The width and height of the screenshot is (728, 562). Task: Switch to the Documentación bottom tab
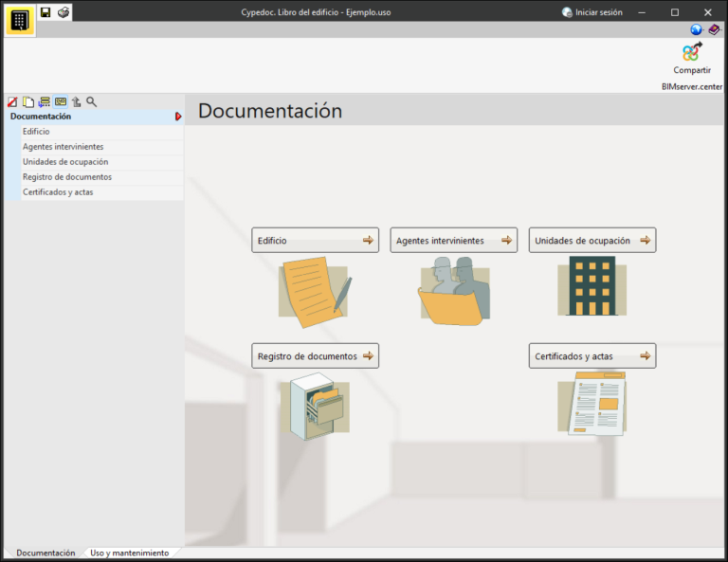click(x=45, y=553)
